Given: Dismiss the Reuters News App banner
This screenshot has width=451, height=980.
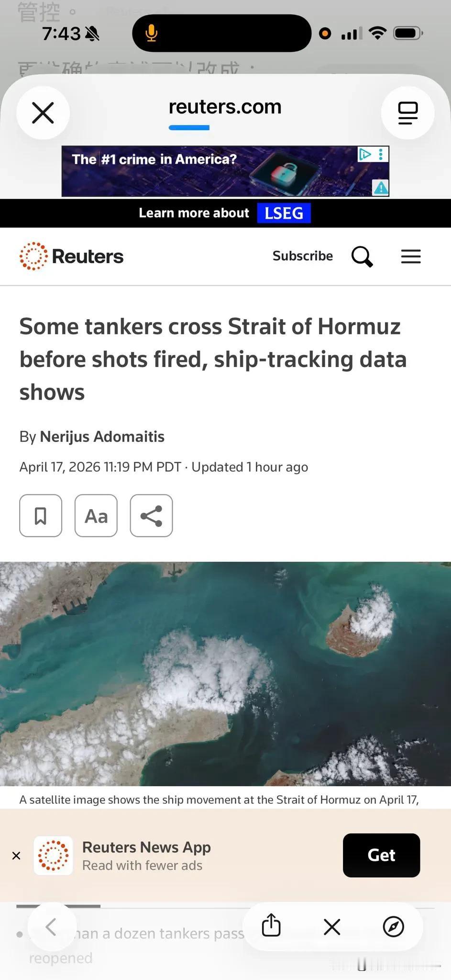Looking at the screenshot, I should coord(16,856).
